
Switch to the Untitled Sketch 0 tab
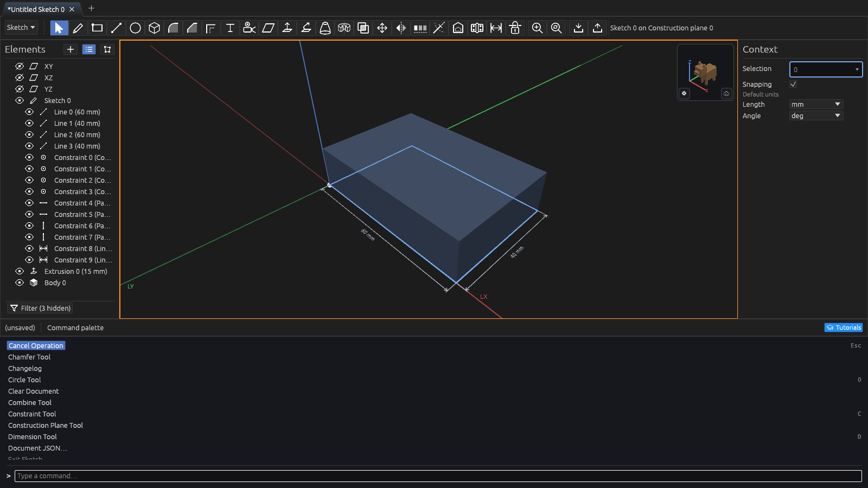point(36,9)
